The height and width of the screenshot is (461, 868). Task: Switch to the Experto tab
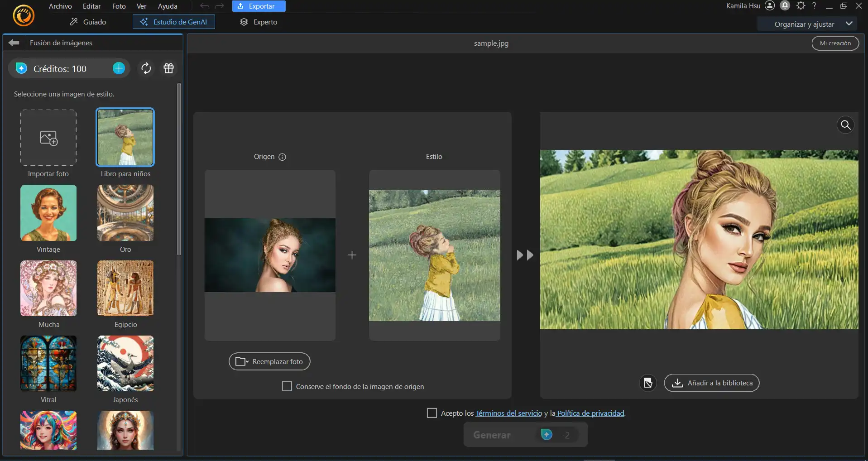tap(259, 22)
